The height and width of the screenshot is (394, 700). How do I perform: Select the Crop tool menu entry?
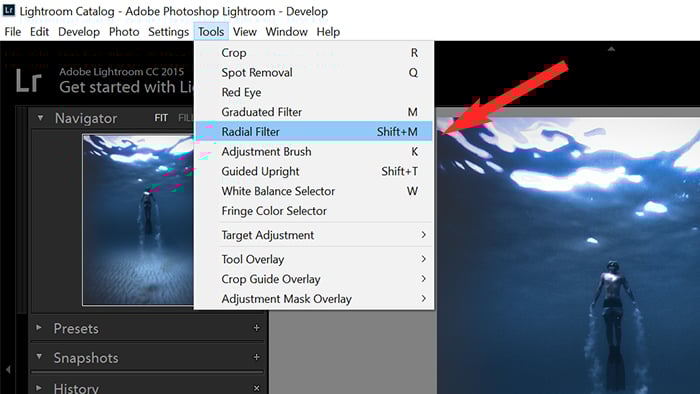click(x=314, y=53)
